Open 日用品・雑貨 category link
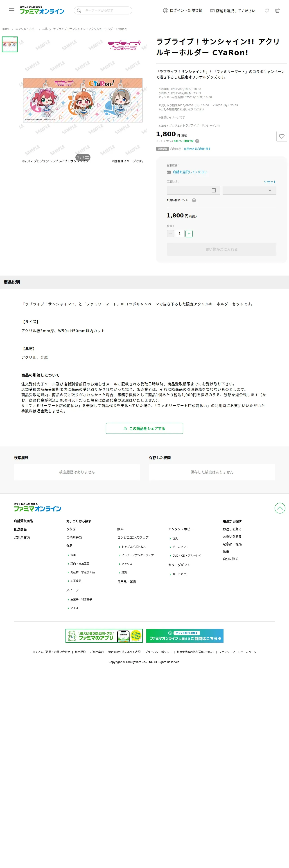 126,582
